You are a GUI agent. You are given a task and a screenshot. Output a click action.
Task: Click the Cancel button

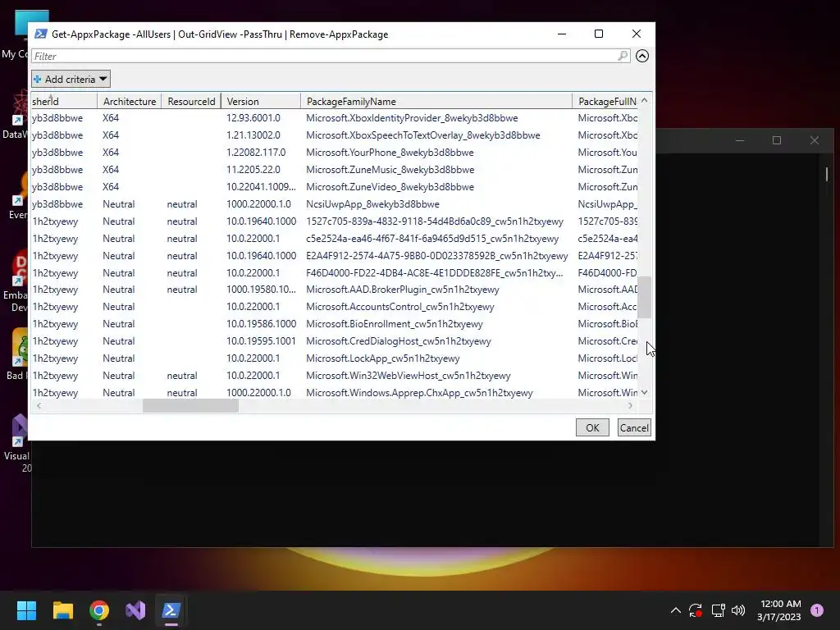[x=634, y=427]
